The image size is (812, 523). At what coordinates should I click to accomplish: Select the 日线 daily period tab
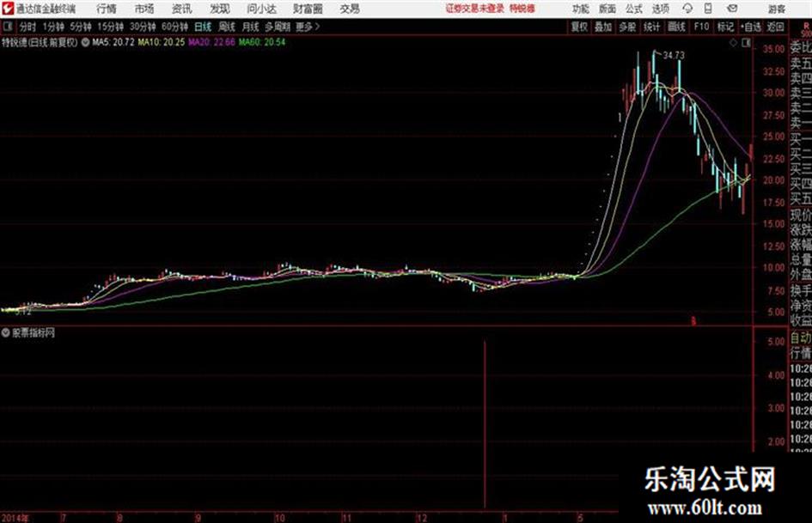[x=203, y=27]
